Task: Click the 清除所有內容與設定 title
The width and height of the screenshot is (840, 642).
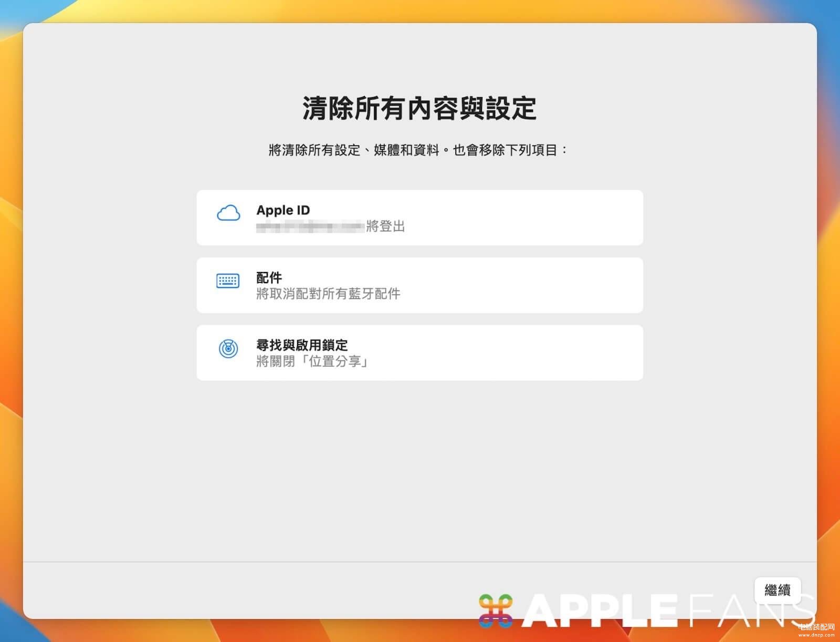Action: [419, 109]
